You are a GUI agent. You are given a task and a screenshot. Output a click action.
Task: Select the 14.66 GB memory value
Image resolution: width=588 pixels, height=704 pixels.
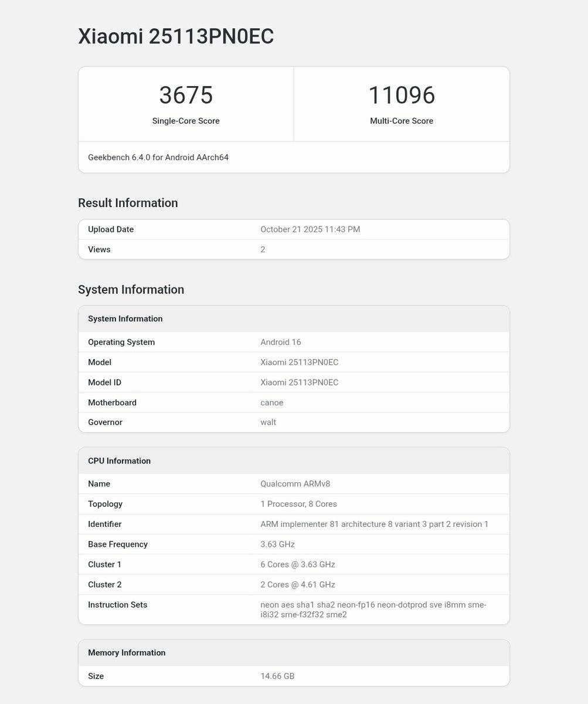pyautogui.click(x=277, y=676)
